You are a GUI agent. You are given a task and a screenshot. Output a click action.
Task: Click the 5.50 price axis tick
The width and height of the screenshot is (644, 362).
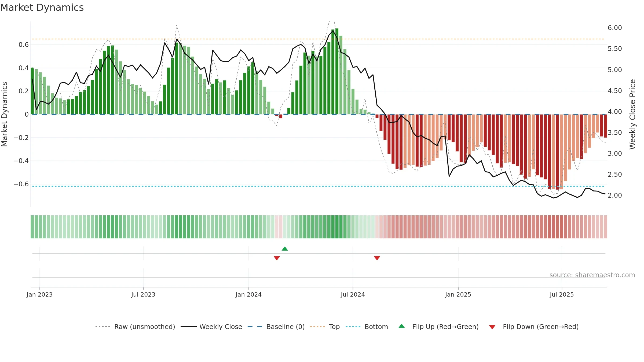(x=615, y=49)
